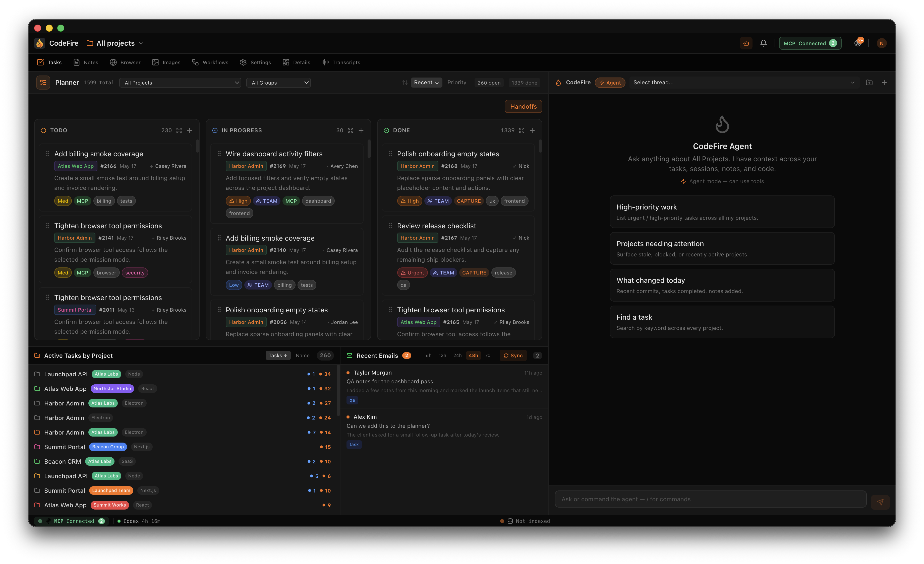
Task: Add a task to IN PROGRESS column
Action: [x=361, y=130]
